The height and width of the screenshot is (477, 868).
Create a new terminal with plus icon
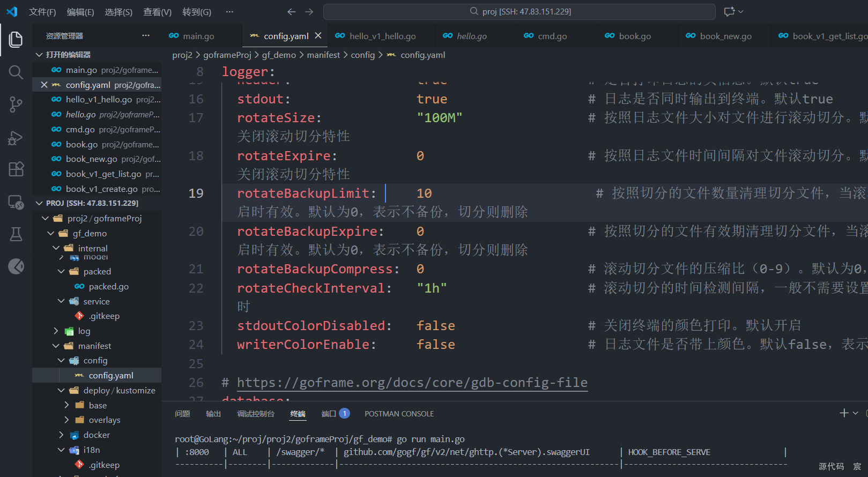click(844, 413)
